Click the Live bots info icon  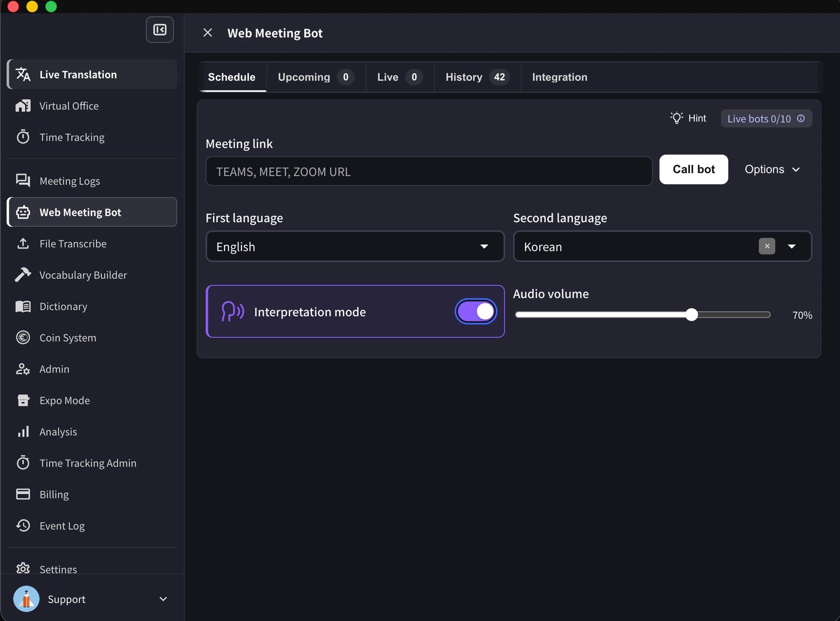click(x=801, y=118)
